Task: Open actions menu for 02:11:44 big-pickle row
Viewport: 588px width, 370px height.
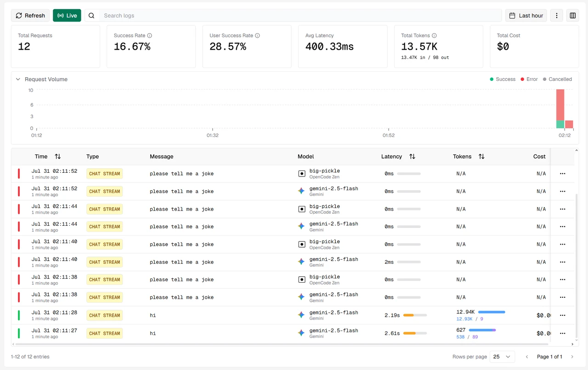Action: pyautogui.click(x=562, y=209)
